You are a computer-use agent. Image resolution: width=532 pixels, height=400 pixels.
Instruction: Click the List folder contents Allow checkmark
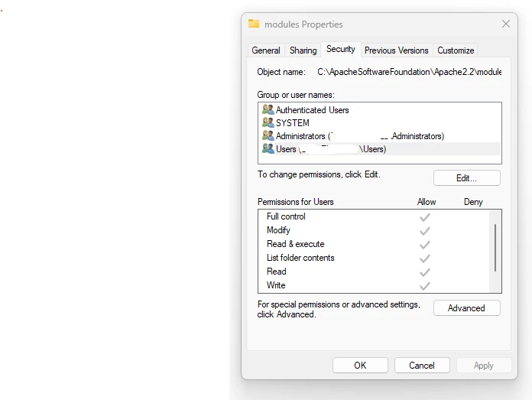coord(425,259)
